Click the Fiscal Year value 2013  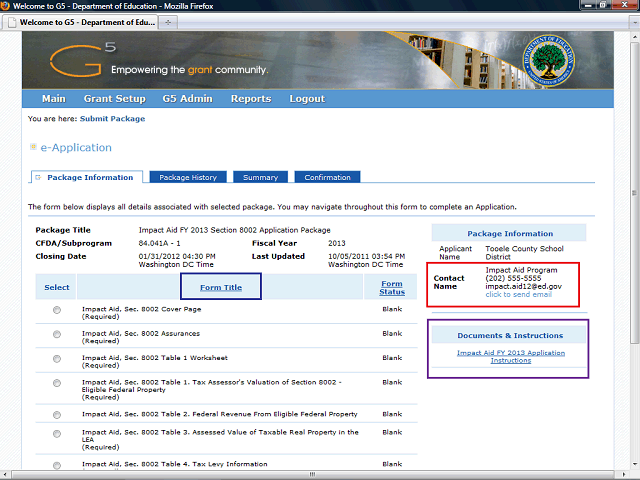point(337,243)
